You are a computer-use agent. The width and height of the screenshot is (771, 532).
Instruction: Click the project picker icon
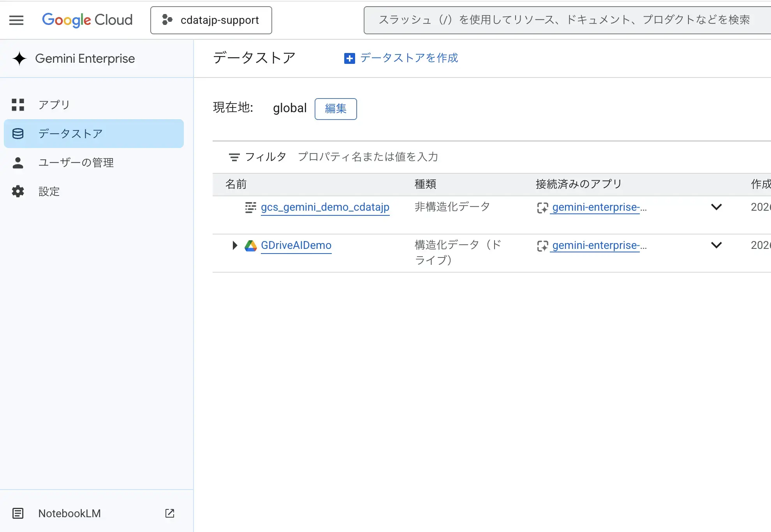coord(167,20)
